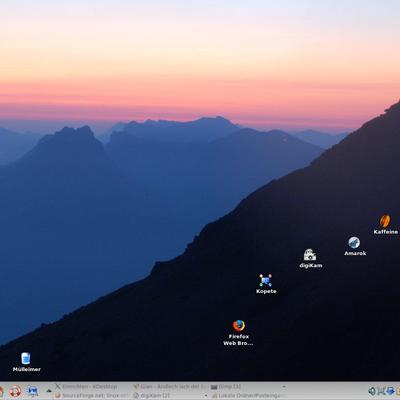400x400 pixels.
Task: Launch Firefox Web Browser from the desktop
Action: [x=238, y=332]
